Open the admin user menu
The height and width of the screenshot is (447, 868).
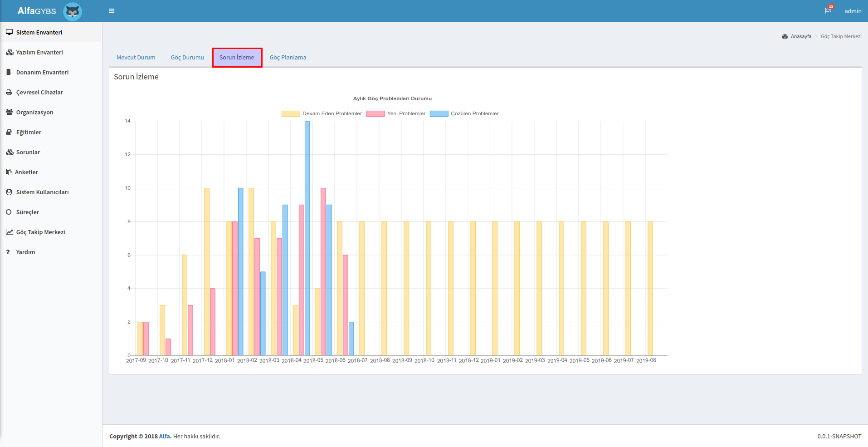(x=853, y=11)
